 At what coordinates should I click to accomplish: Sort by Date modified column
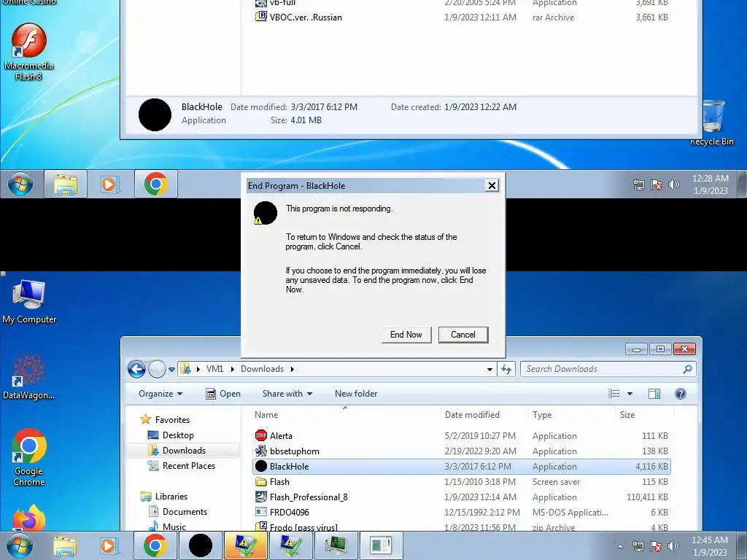coord(484,415)
